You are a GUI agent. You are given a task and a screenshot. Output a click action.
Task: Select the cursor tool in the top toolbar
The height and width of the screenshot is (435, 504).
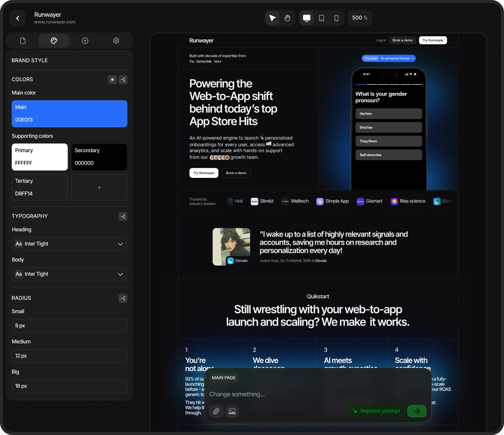[272, 18]
